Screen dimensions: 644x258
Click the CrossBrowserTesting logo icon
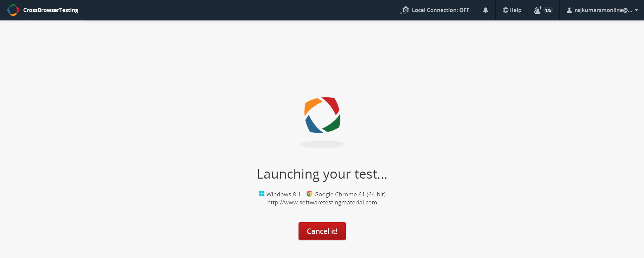pyautogui.click(x=13, y=10)
